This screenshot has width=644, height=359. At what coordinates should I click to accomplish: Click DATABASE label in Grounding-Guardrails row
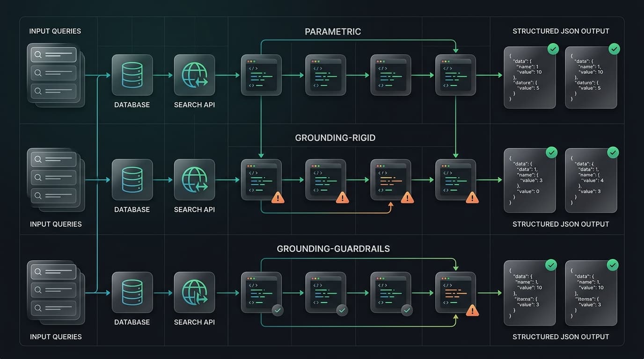pos(132,322)
